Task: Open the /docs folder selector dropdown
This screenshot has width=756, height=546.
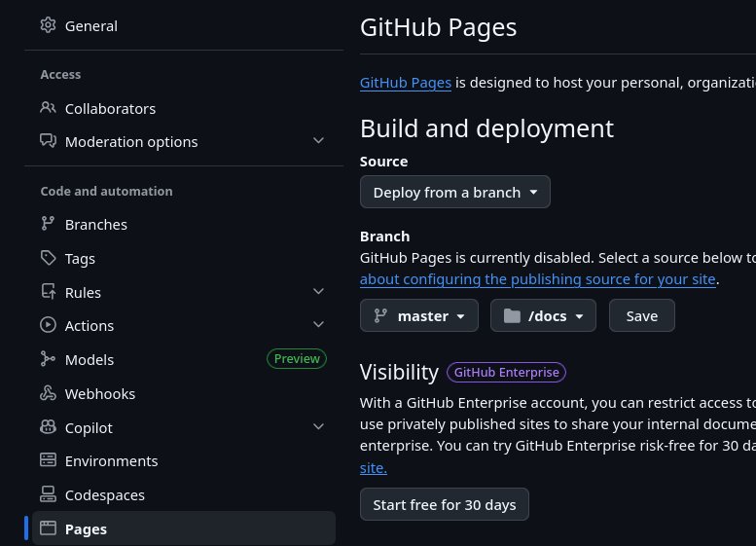Action: 543,315
